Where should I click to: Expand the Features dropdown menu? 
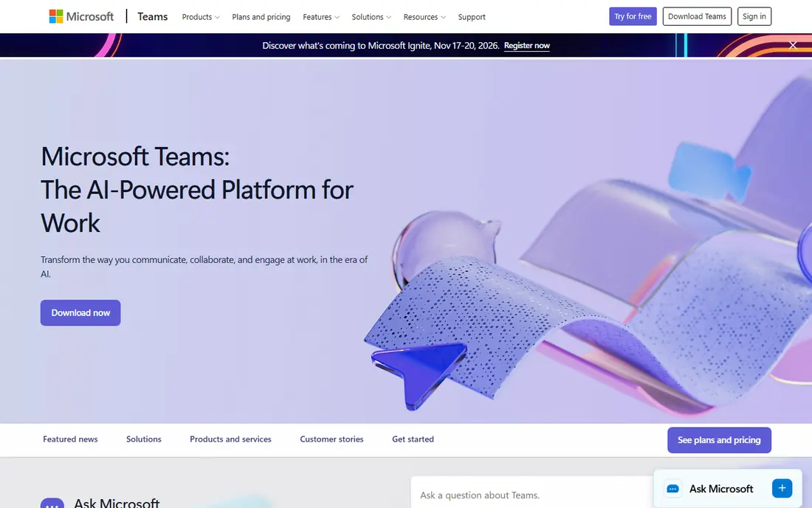click(321, 17)
